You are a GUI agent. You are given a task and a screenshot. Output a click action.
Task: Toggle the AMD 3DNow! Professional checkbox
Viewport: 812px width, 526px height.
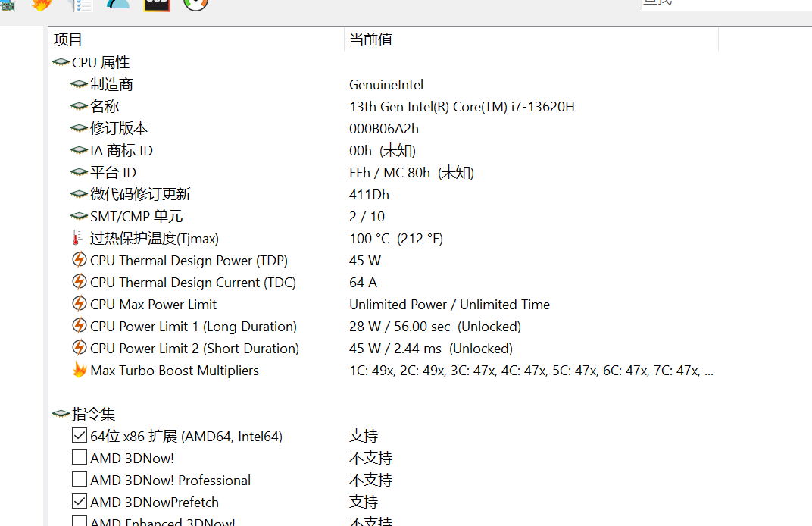pos(80,479)
